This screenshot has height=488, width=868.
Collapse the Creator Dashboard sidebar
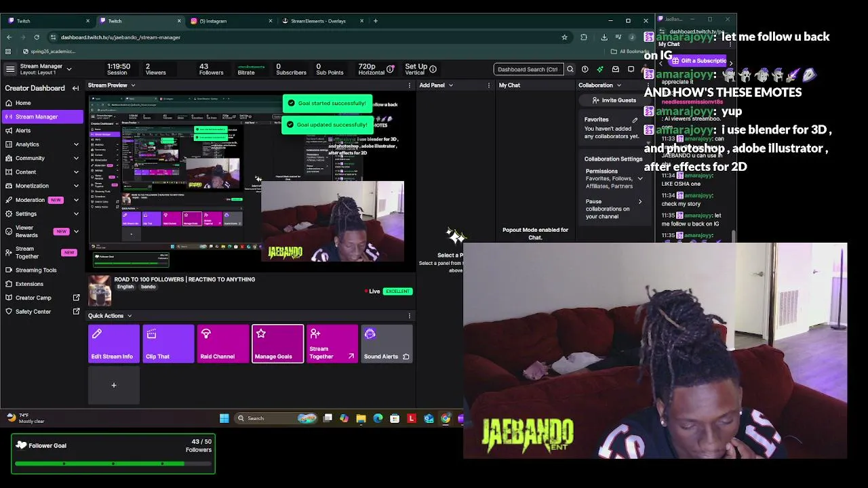point(75,88)
